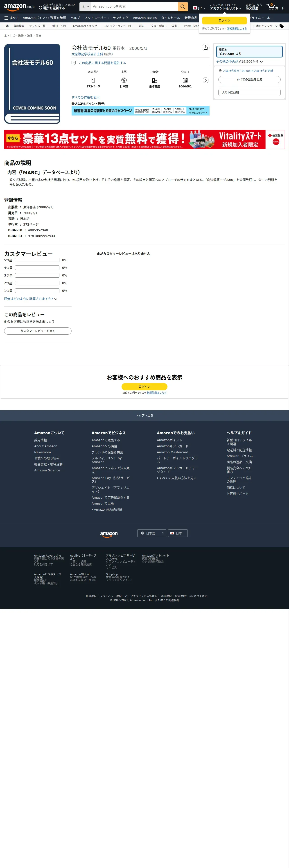Click the Vitalityスマート banner ad
The height and width of the screenshot is (868, 289).
tap(144, 139)
